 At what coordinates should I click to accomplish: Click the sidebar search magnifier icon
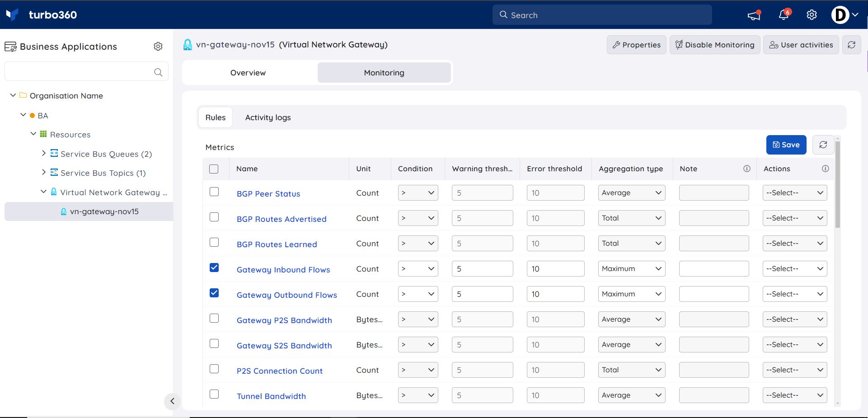[x=158, y=72]
